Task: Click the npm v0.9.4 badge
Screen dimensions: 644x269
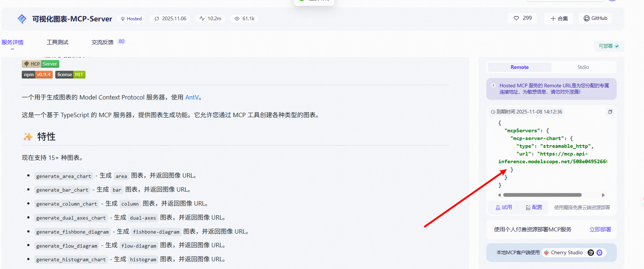Action: click(37, 75)
